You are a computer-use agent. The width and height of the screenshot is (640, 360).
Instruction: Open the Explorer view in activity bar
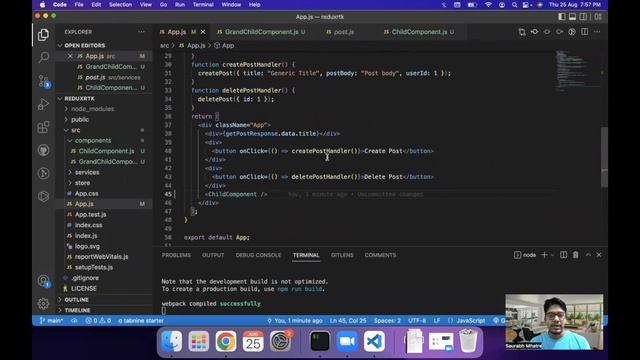[x=43, y=35]
